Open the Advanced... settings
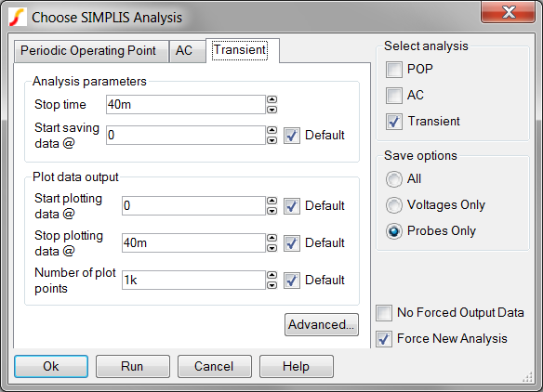This screenshot has height=392, width=543. (322, 325)
